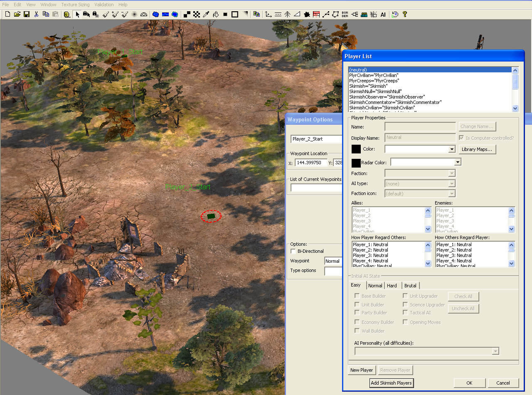
Task: Click the Save file toolbar icon
Action: (27, 14)
